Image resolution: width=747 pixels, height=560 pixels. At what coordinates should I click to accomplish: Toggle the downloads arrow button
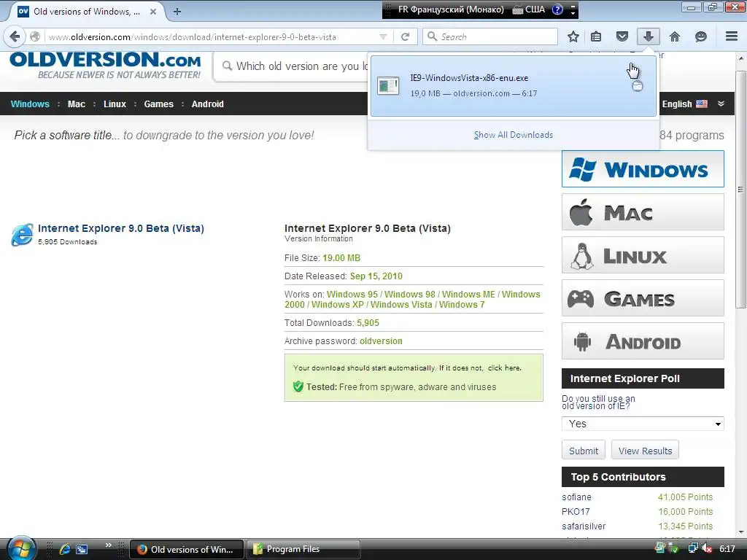[x=648, y=36]
